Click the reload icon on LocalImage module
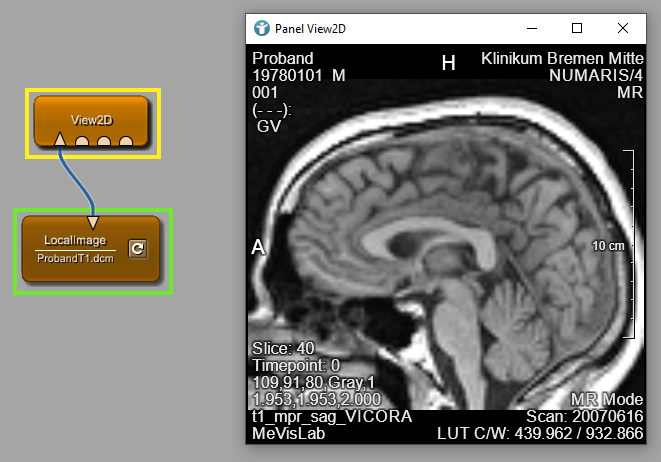The height and width of the screenshot is (462, 661). [x=137, y=249]
